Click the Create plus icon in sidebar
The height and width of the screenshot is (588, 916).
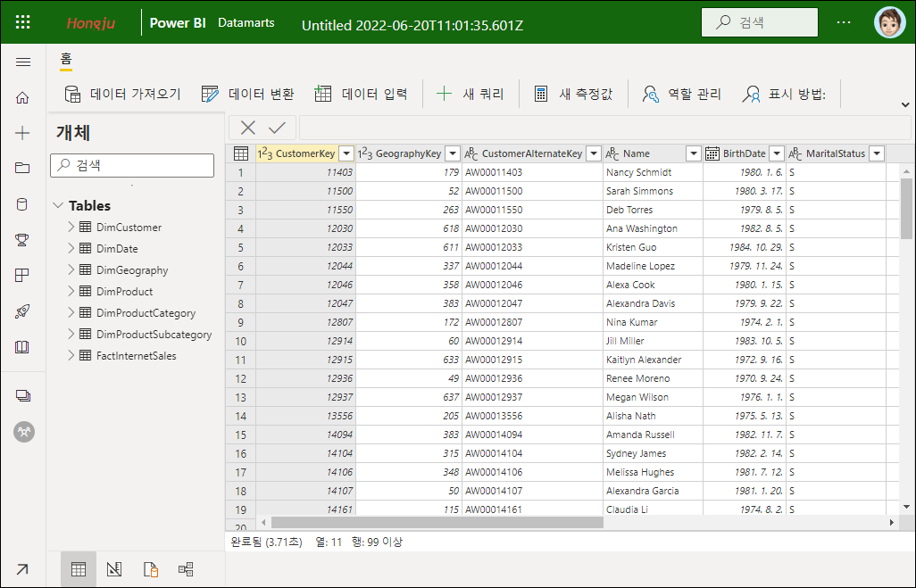pyautogui.click(x=22, y=133)
